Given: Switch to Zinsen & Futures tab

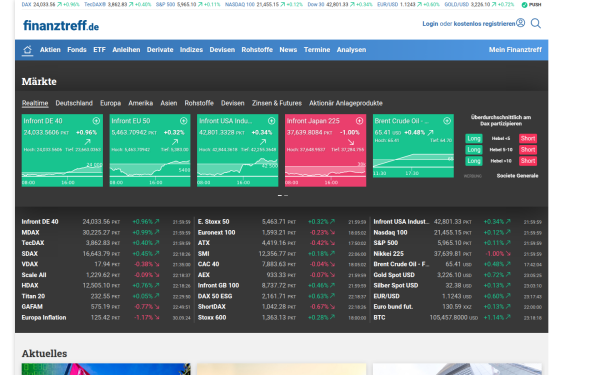Looking at the screenshot, I should tap(277, 103).
